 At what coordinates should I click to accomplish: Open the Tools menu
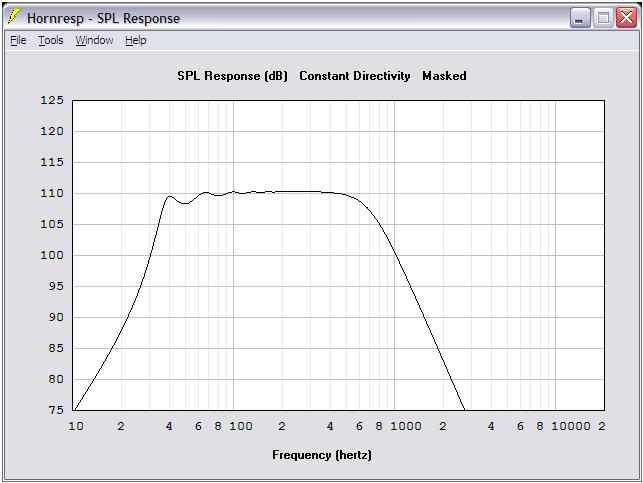51,40
